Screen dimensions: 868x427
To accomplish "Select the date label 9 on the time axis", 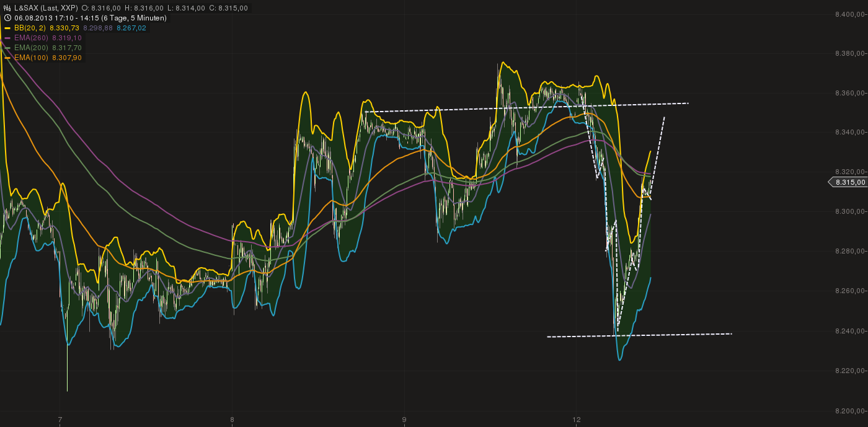I will coord(405,418).
